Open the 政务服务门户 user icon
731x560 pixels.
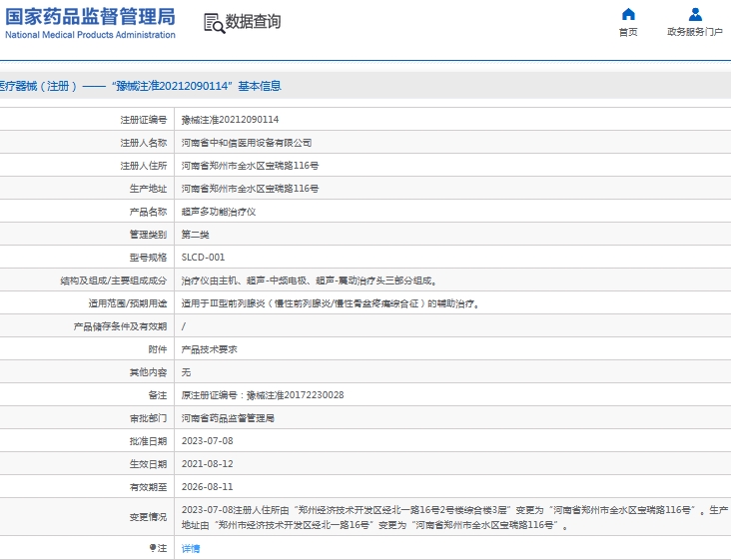coord(695,14)
